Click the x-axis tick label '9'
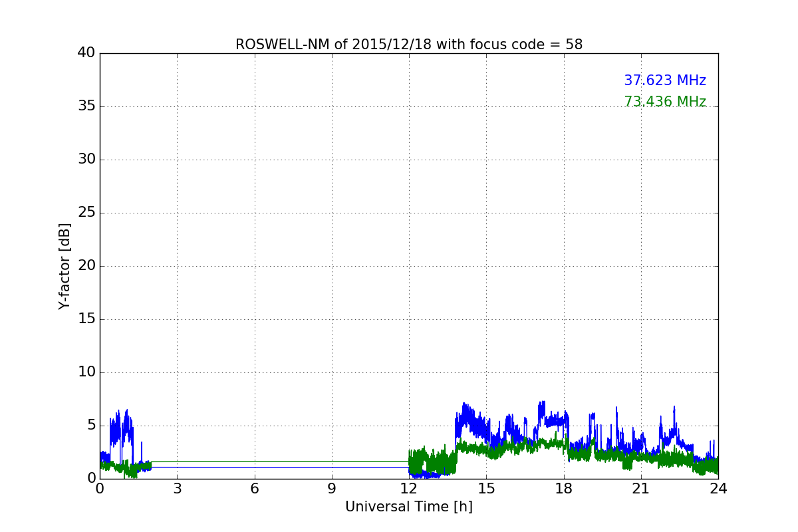 332,489
